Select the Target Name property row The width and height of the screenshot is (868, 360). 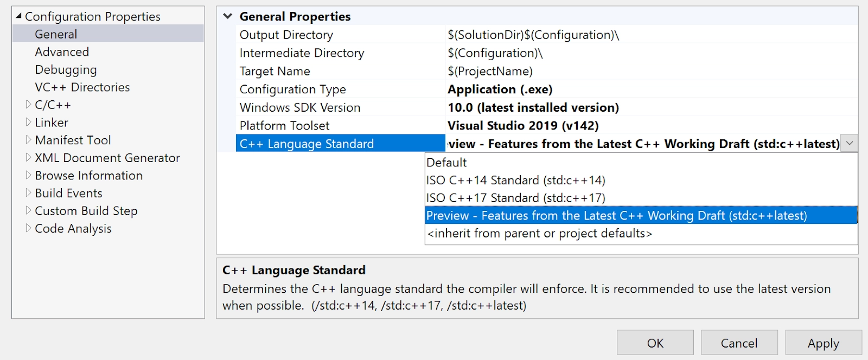[x=547, y=71]
